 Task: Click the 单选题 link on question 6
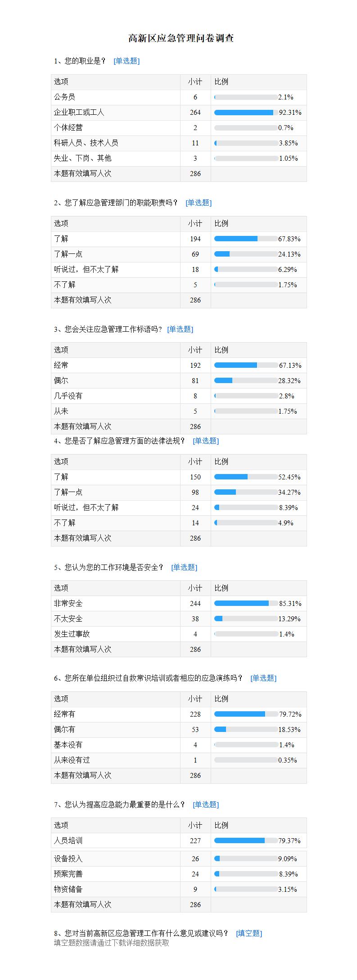pyautogui.click(x=263, y=678)
